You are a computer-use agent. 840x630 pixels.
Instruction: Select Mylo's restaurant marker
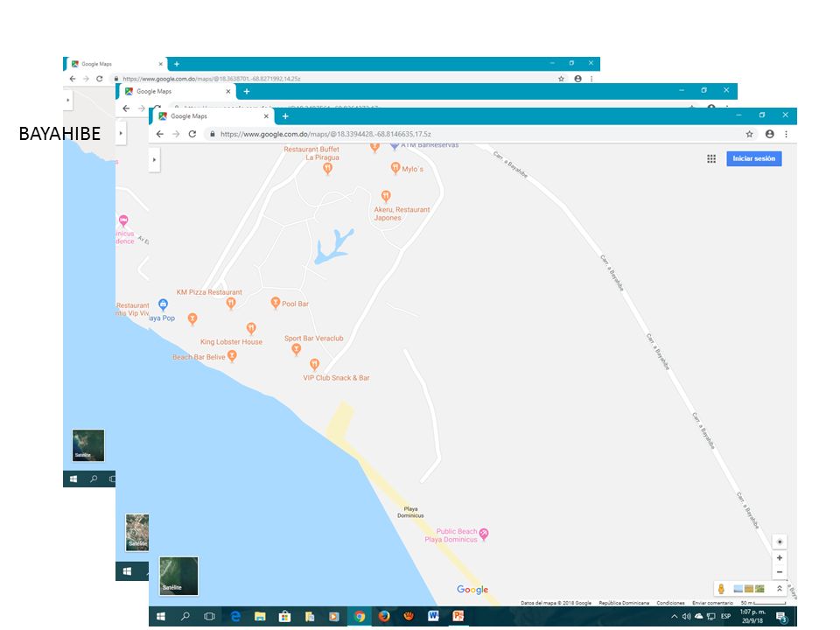(395, 168)
